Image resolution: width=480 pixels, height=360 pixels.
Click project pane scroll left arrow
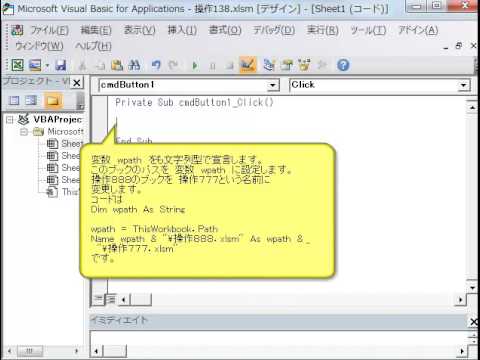tap(10, 351)
